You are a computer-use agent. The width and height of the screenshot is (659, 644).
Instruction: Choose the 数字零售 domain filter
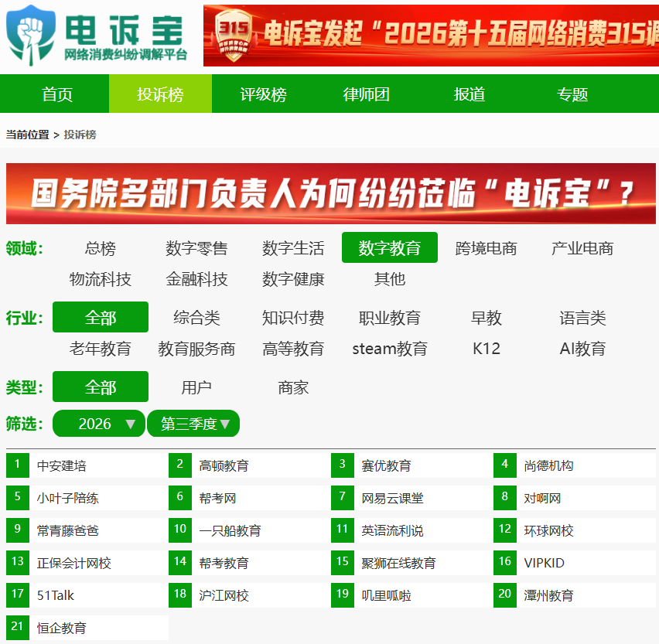(x=196, y=248)
